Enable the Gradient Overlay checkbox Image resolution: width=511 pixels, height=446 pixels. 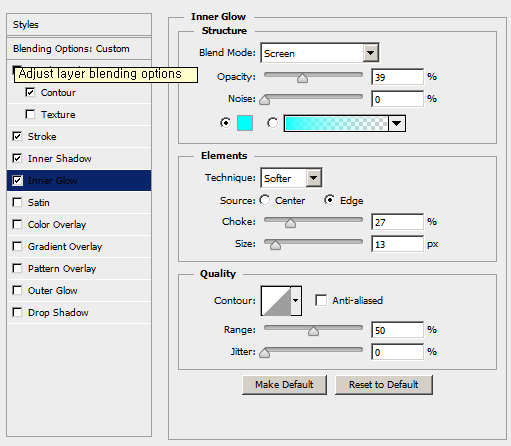coord(17,246)
